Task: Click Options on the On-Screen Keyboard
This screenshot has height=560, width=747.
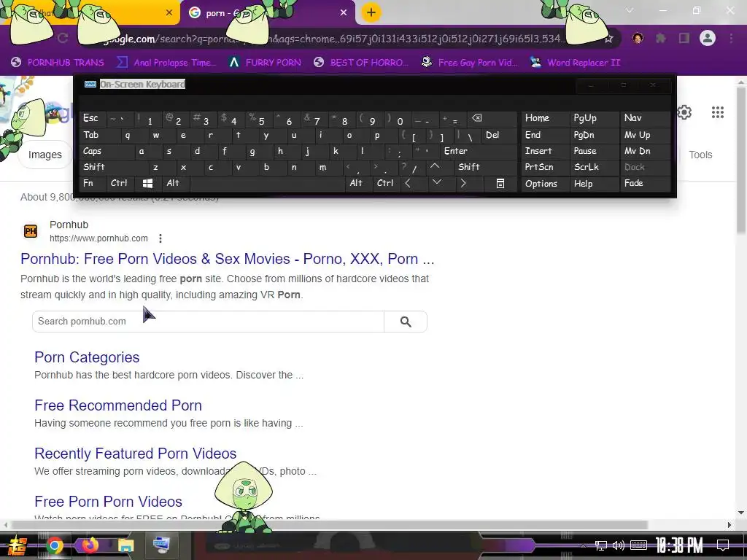Action: click(x=546, y=183)
